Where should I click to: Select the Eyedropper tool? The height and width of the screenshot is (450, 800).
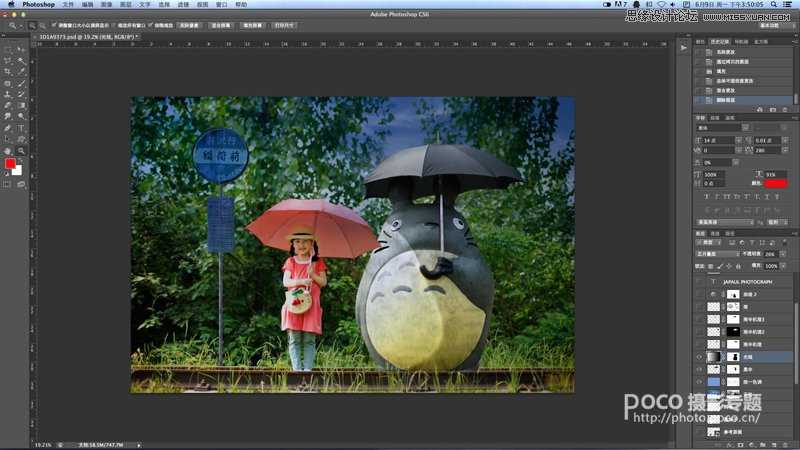tap(21, 71)
